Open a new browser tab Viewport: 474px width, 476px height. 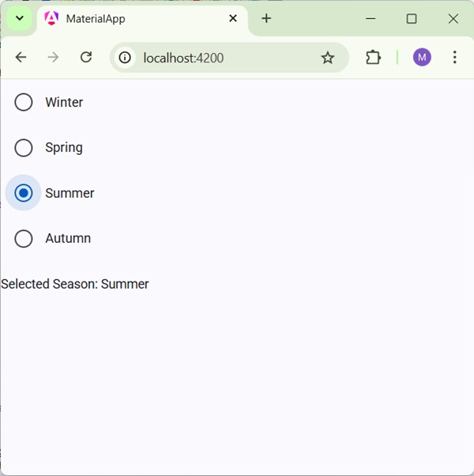pos(266,18)
